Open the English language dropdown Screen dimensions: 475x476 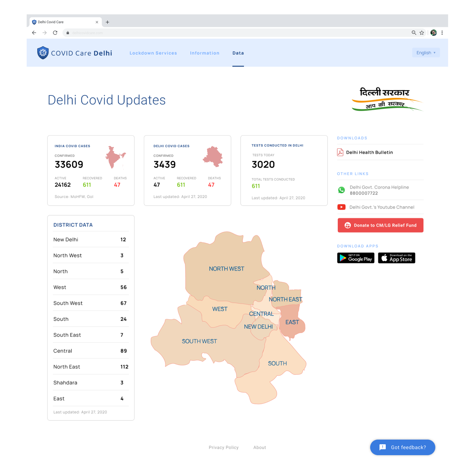426,53
